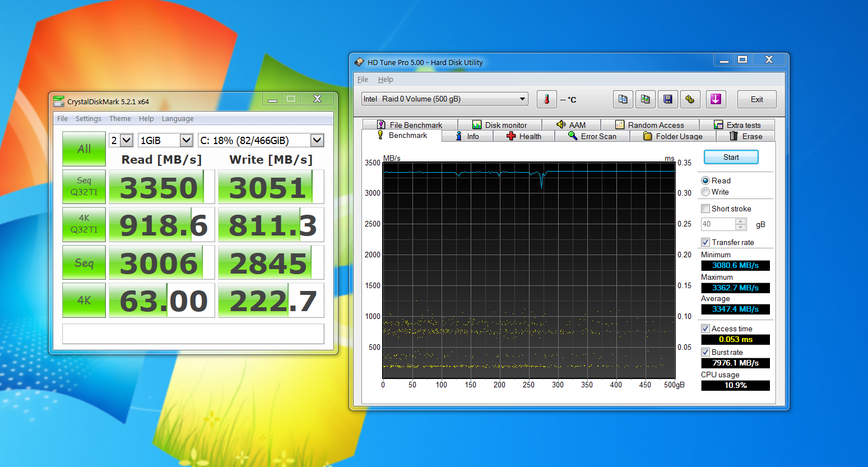Click the 918.6 read result
This screenshot has height=467, width=868.
tap(162, 225)
